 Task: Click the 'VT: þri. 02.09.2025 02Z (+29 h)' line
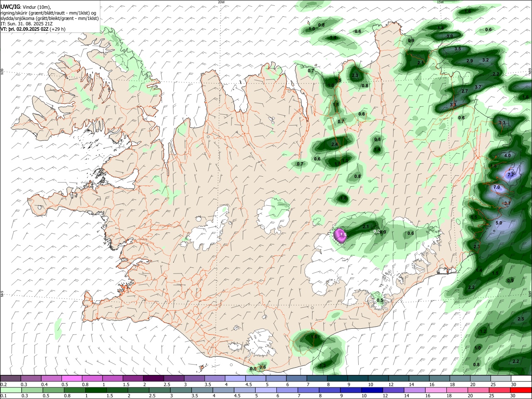coord(33,29)
